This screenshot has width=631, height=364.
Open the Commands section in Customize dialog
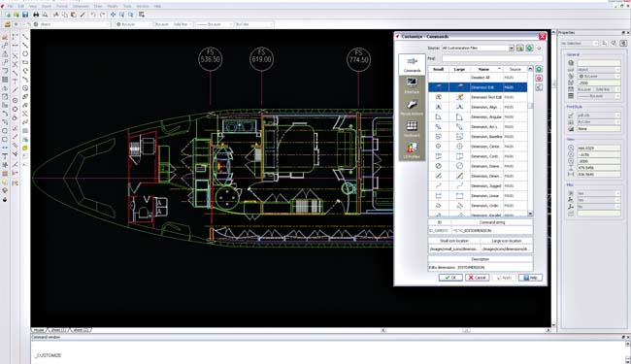pyautogui.click(x=412, y=64)
